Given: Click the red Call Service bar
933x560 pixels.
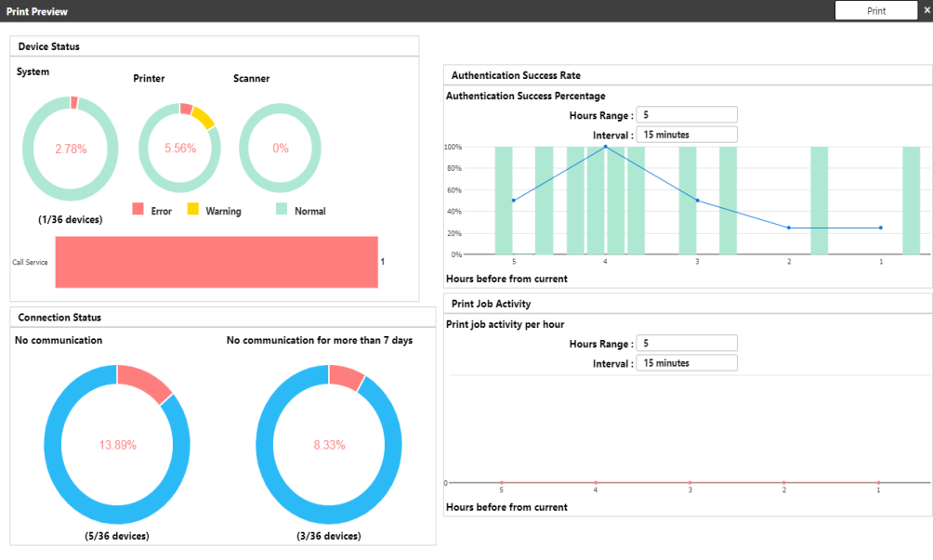Looking at the screenshot, I should [x=217, y=262].
